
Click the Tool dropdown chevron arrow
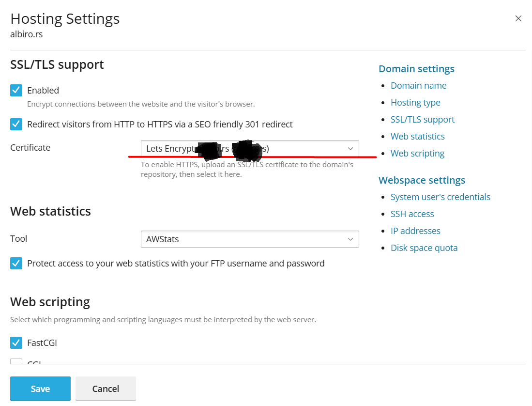coord(350,239)
